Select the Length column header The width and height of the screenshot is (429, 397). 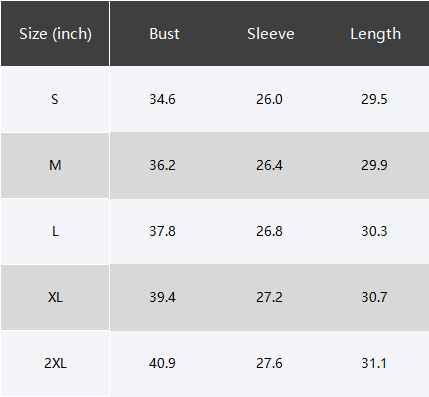[375, 34]
